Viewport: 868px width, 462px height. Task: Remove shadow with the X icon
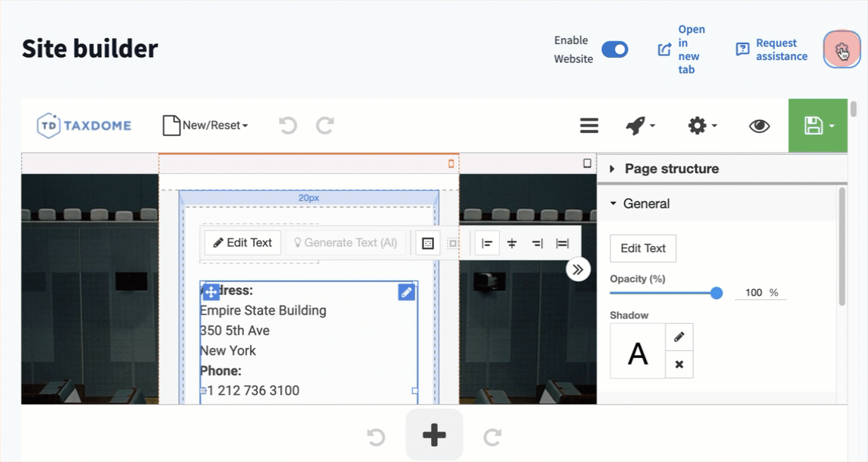(x=679, y=365)
